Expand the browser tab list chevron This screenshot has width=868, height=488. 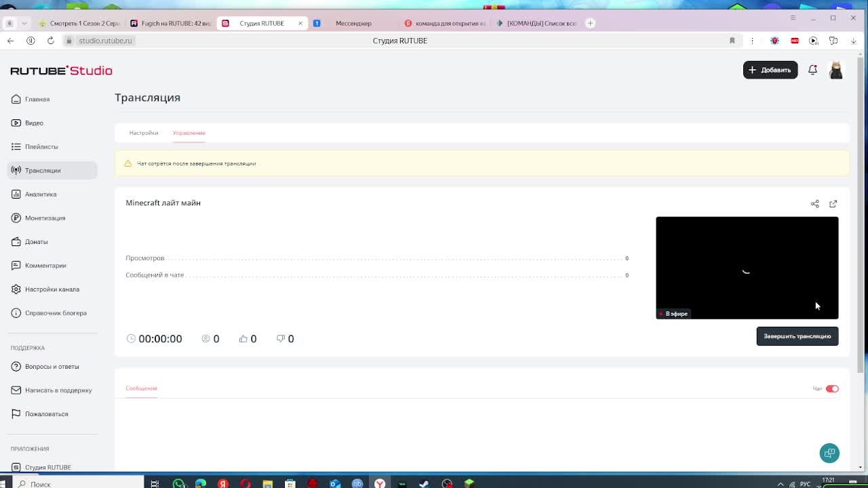click(24, 23)
